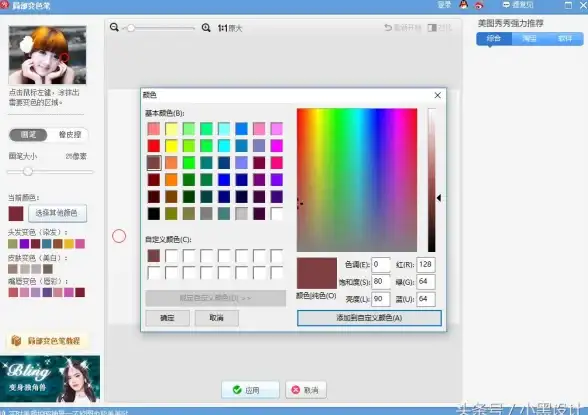
Task: Select the first brown custom color slot
Action: click(x=154, y=256)
